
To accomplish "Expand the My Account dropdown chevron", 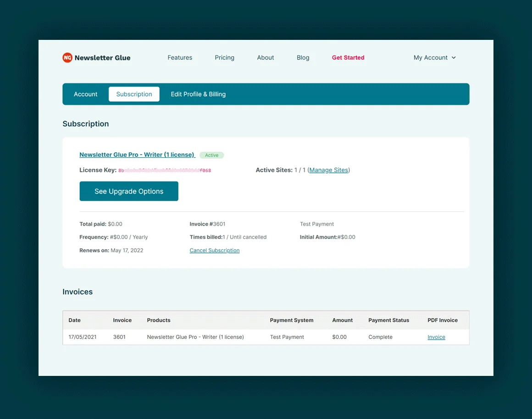I will (x=454, y=58).
